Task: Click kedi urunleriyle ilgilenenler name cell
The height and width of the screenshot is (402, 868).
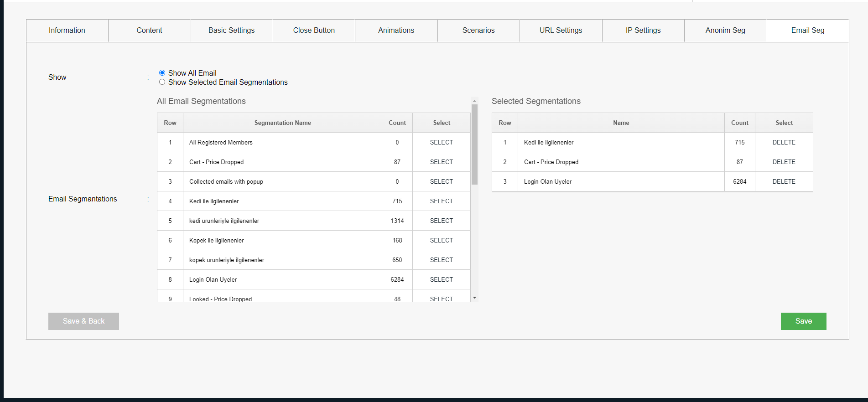Action: (282, 221)
